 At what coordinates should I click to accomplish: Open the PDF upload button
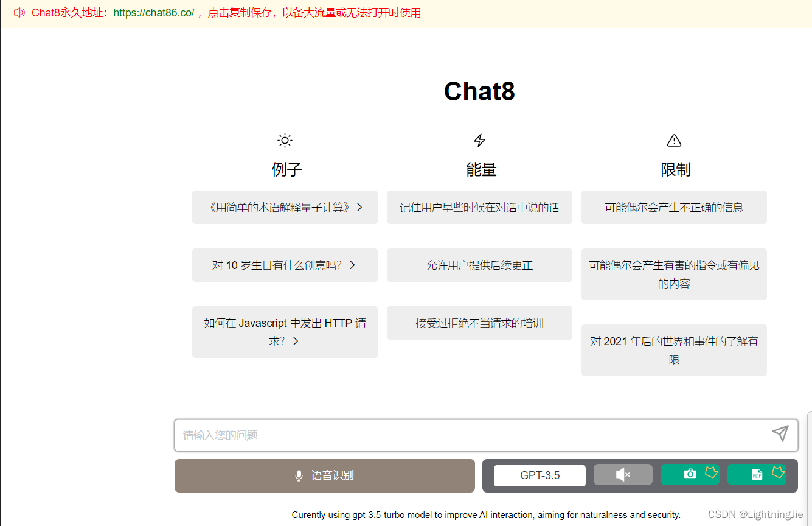[x=757, y=474]
